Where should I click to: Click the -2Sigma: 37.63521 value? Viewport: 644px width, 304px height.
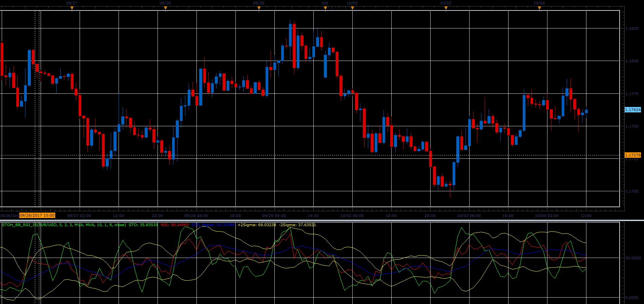297,225
